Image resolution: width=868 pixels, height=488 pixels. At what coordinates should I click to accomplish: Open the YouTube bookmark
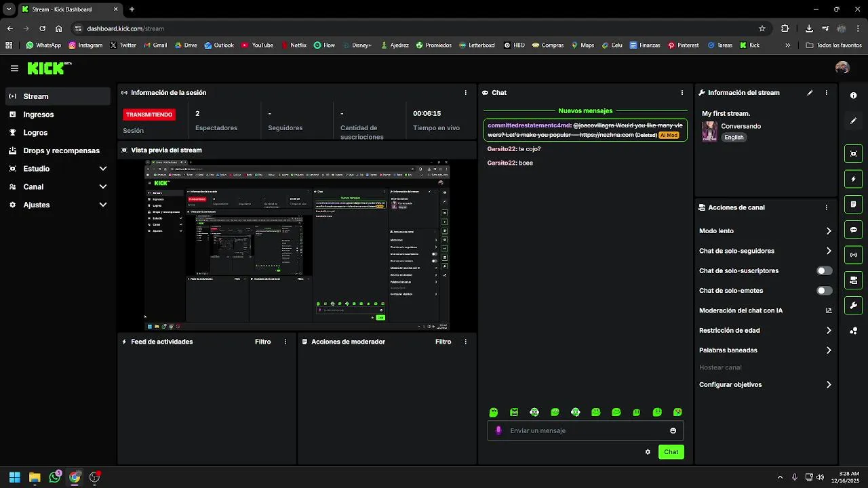(x=257, y=45)
